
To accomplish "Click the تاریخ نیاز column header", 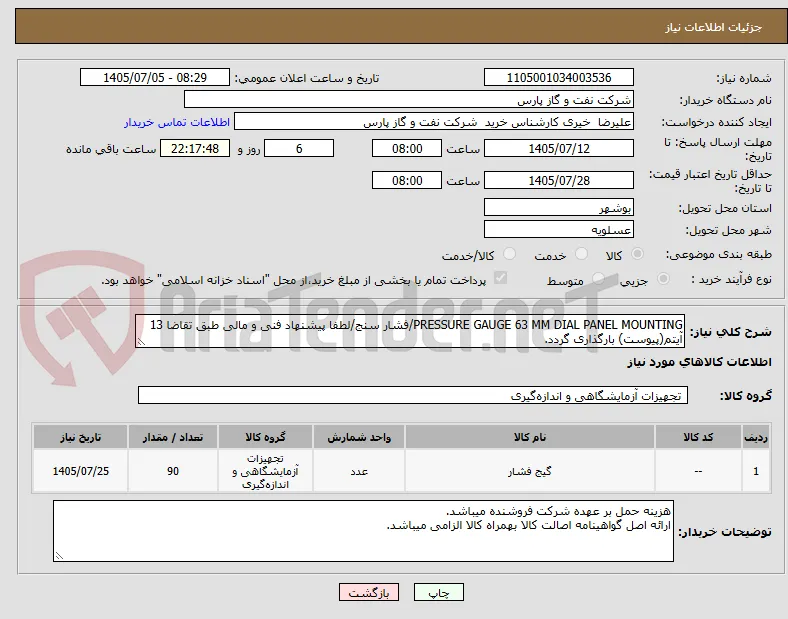I will tap(80, 437).
